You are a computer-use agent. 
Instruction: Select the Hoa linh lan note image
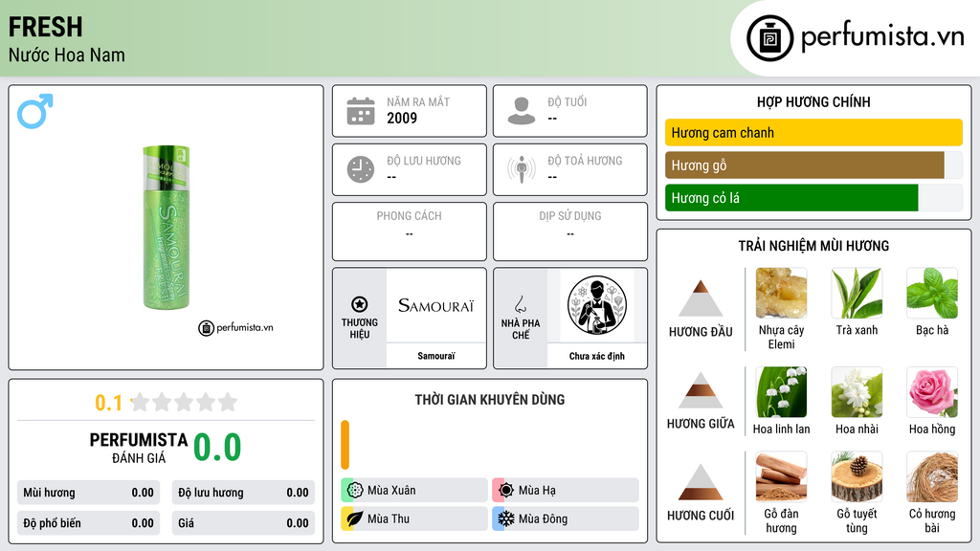781,391
